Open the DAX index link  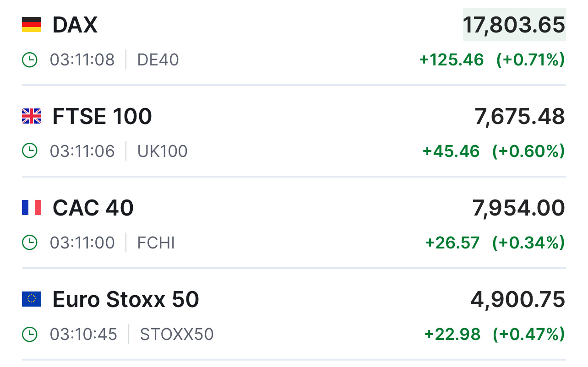click(75, 25)
